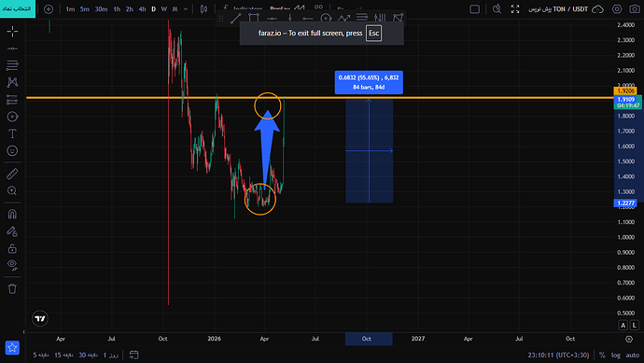
Task: Pick trend line in floating favorites toolbar
Action: (x=236, y=18)
